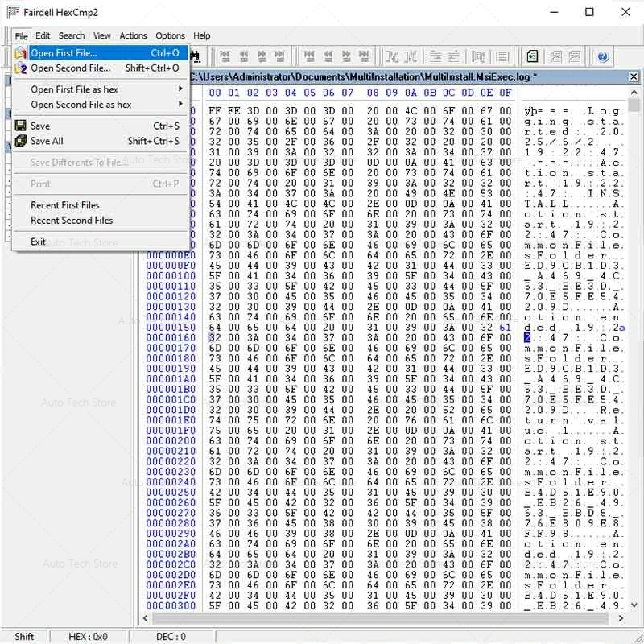Screen dimensions: 644x644
Task: Click Fairdell HexCmp2 title bar app icon
Action: (x=13, y=12)
